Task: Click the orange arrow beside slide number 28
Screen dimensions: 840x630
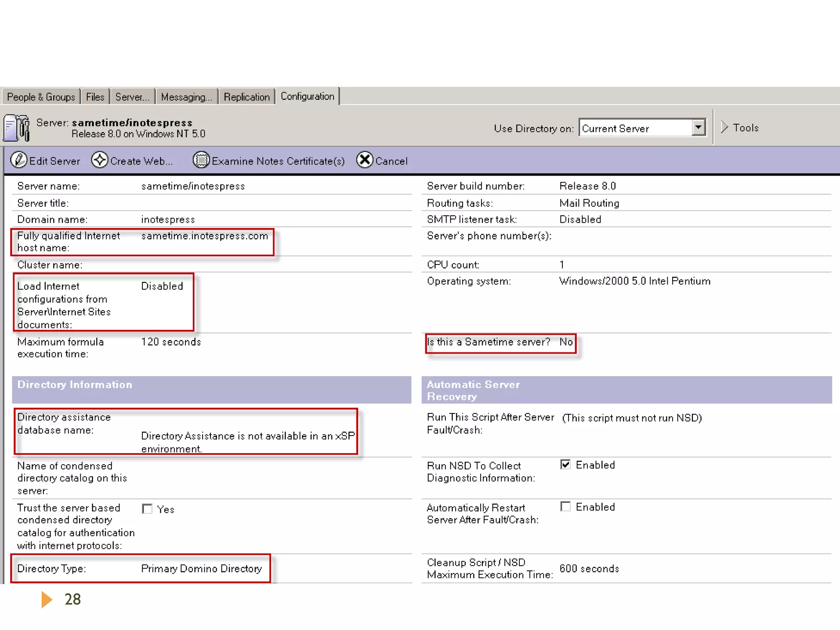Action: pyautogui.click(x=47, y=599)
